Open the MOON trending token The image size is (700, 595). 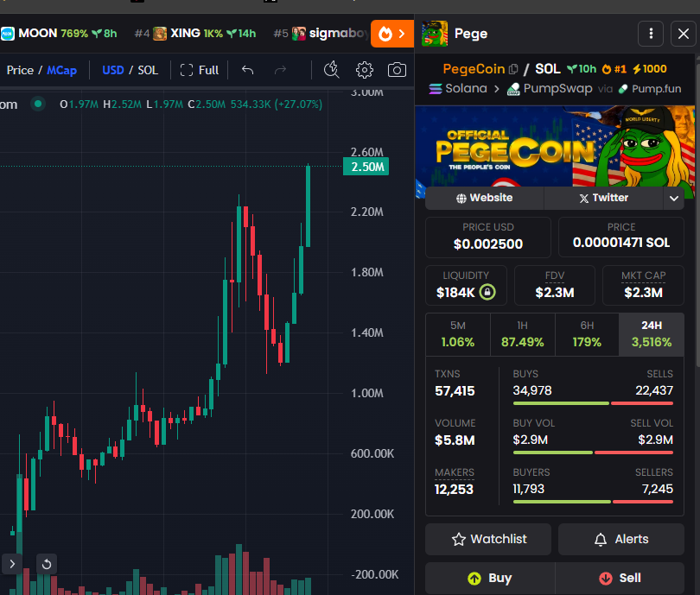tap(59, 34)
